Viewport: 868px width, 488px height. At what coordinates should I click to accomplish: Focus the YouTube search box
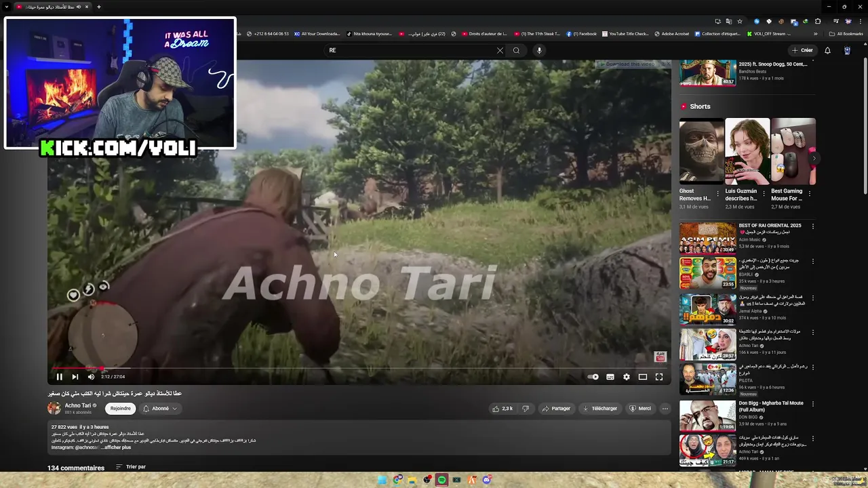point(410,50)
